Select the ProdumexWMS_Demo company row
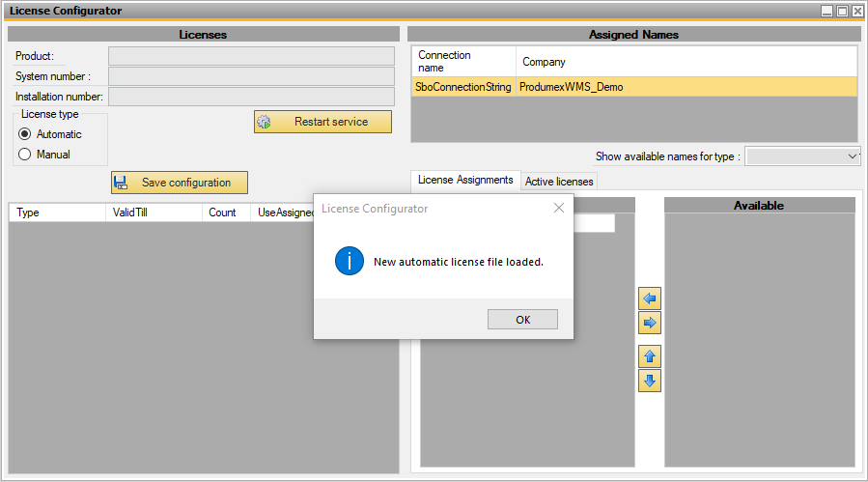The image size is (868, 482). pyautogui.click(x=571, y=87)
